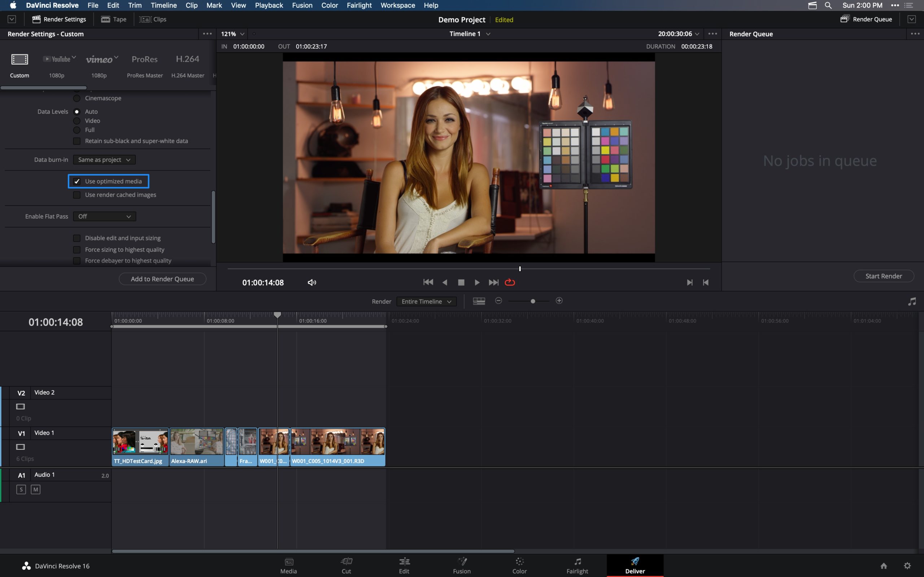Select the Cut page icon

pos(346,562)
